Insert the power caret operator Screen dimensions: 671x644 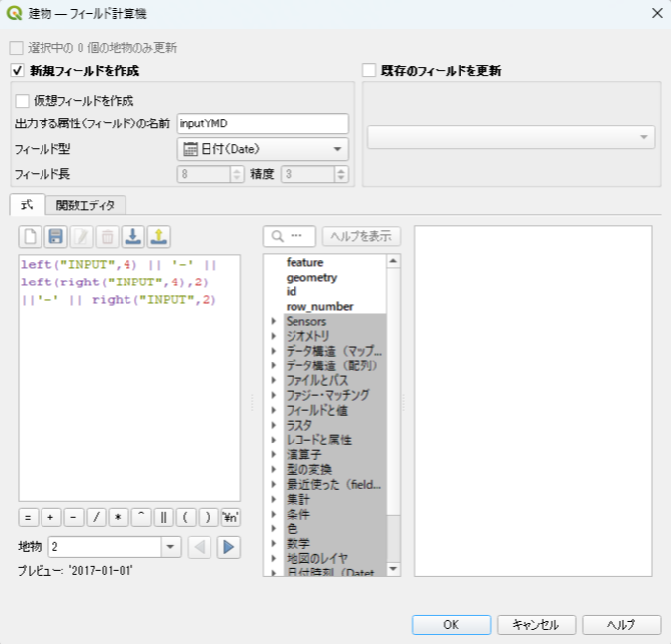coord(141,517)
